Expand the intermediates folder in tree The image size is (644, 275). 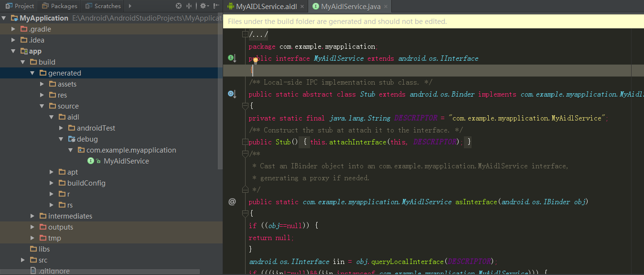[x=32, y=216]
